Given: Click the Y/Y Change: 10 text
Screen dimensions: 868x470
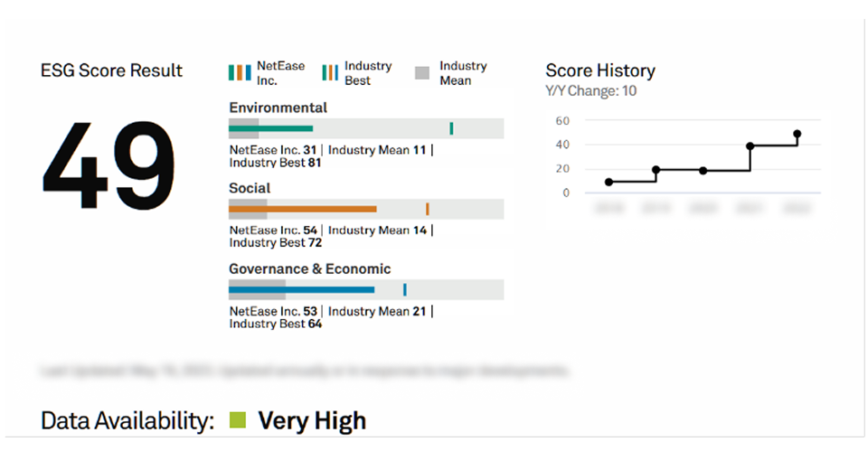Looking at the screenshot, I should (591, 90).
